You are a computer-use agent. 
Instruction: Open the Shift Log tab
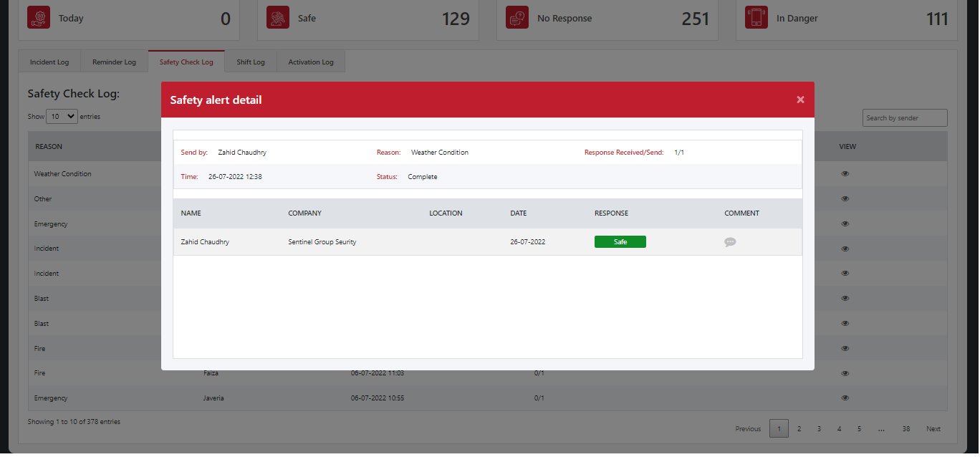tap(251, 62)
